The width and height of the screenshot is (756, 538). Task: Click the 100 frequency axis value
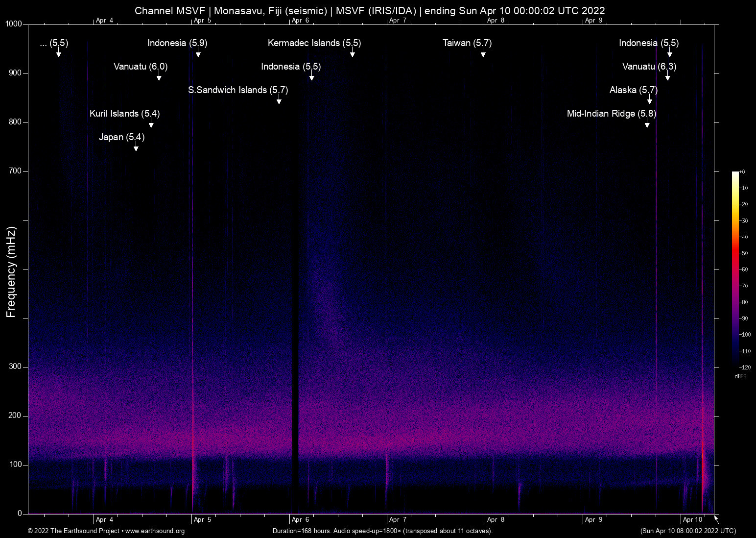point(15,465)
